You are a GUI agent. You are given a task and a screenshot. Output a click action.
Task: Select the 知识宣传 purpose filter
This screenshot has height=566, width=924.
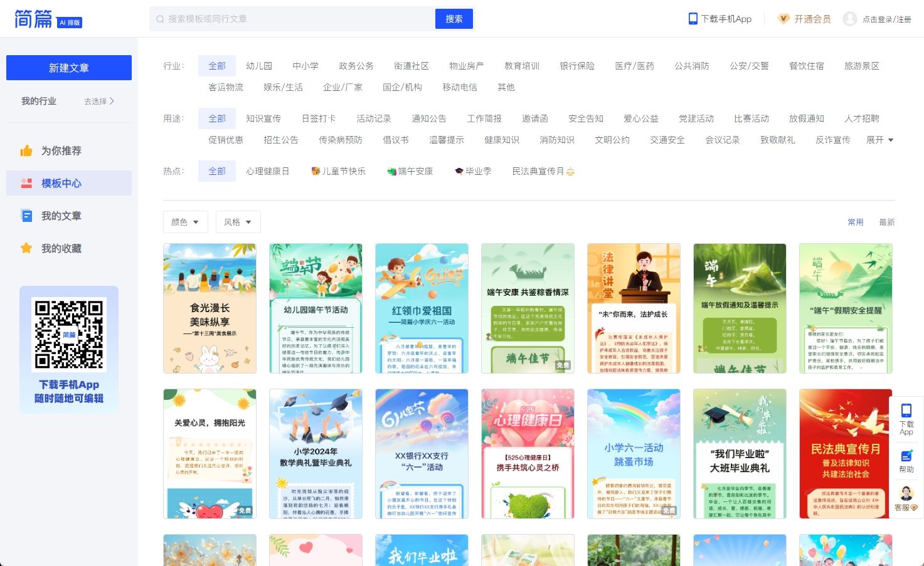point(263,118)
